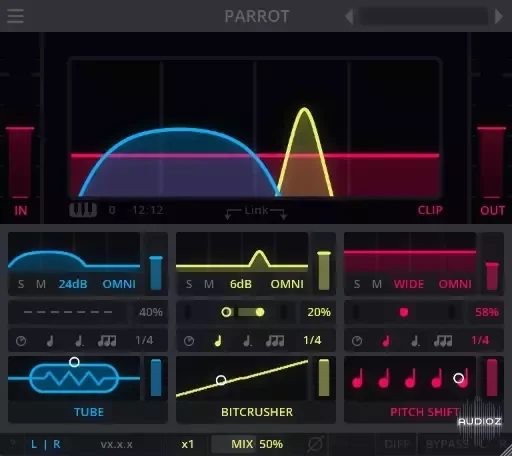Select yellow band quarter note icon
Viewport: 512px width, 456px height.
(218, 341)
